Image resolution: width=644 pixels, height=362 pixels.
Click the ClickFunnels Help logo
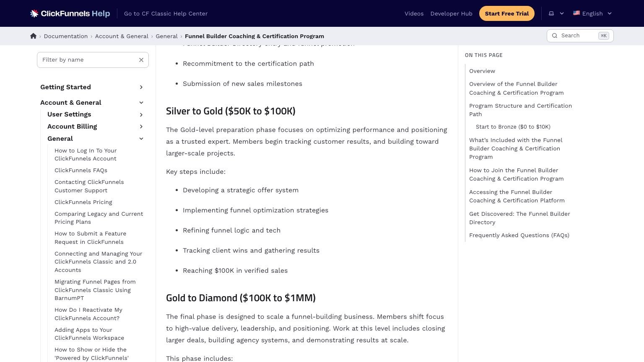(70, 13)
